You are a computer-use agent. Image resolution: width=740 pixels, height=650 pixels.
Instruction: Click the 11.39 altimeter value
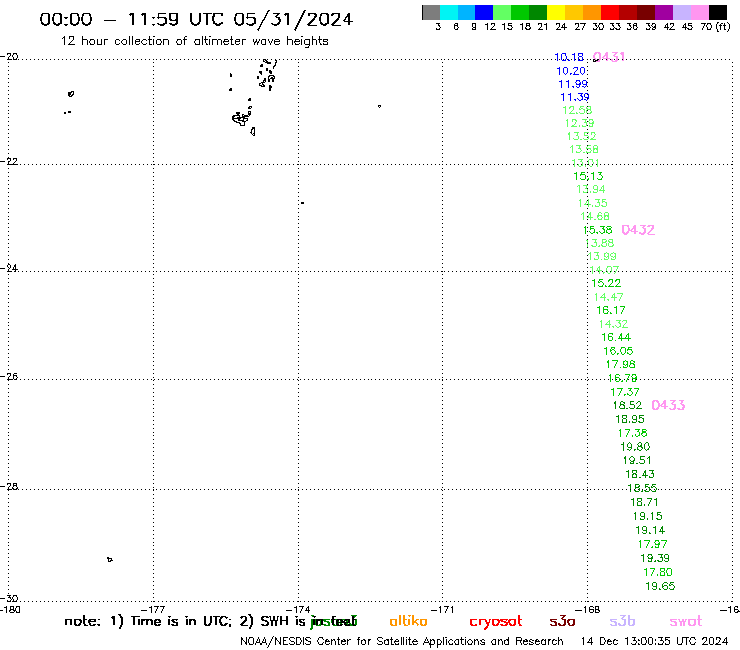coord(575,97)
